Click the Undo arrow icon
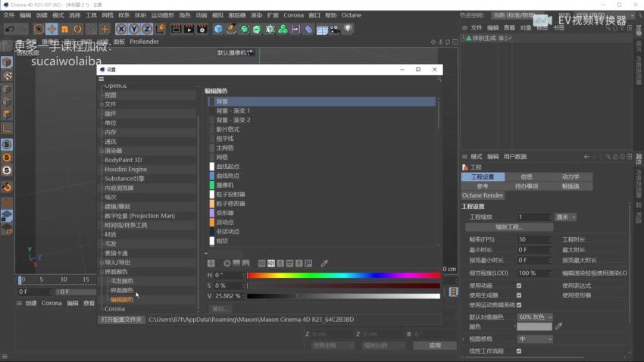The height and width of the screenshot is (362, 644). (10, 29)
